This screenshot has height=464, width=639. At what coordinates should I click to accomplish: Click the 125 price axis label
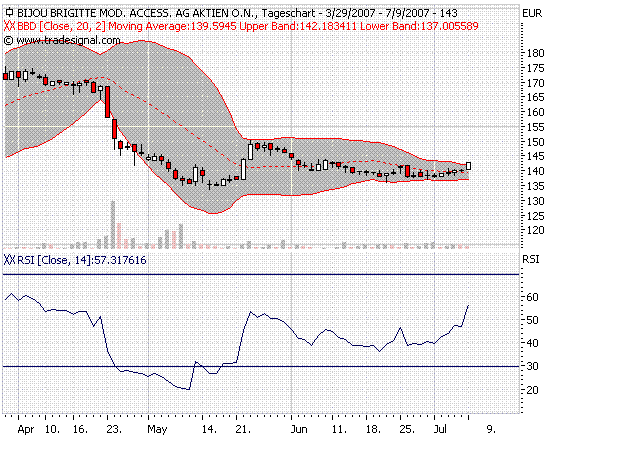pos(535,216)
